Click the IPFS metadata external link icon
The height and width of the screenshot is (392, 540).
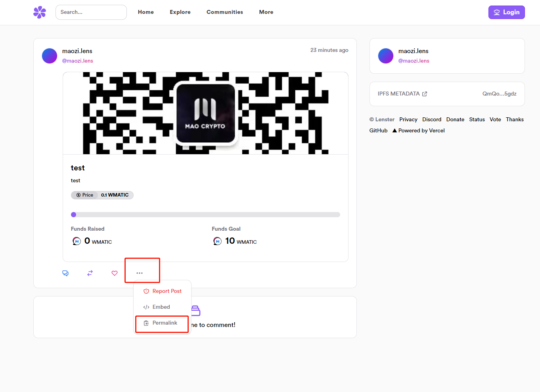pyautogui.click(x=425, y=94)
